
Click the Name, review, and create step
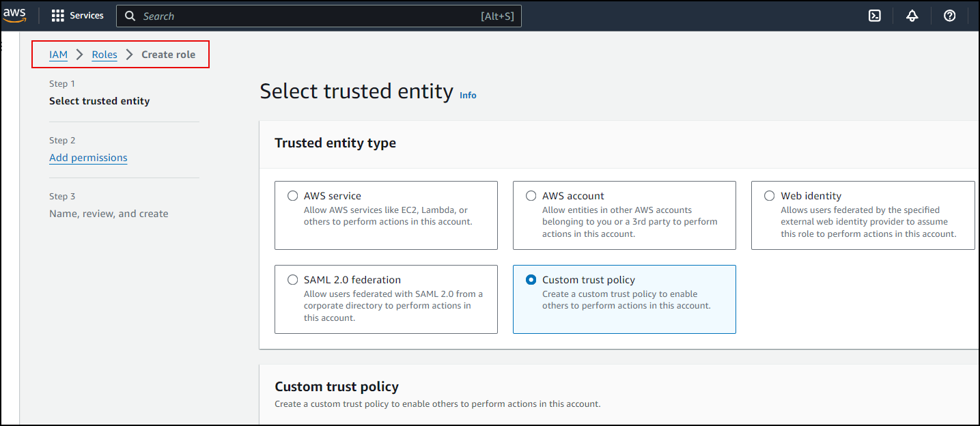[x=109, y=214]
